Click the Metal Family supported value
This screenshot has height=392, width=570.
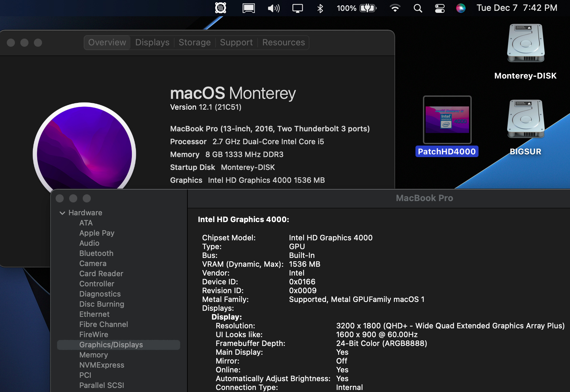(357, 299)
